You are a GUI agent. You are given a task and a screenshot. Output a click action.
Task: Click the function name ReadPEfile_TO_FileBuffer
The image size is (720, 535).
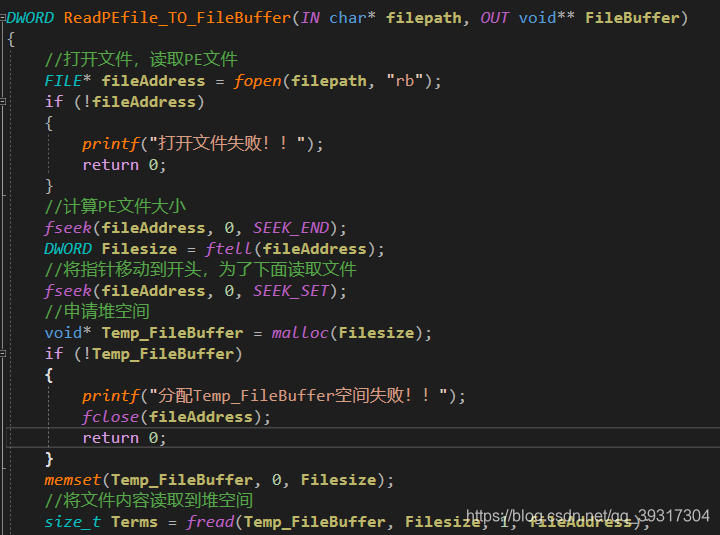pos(177,18)
